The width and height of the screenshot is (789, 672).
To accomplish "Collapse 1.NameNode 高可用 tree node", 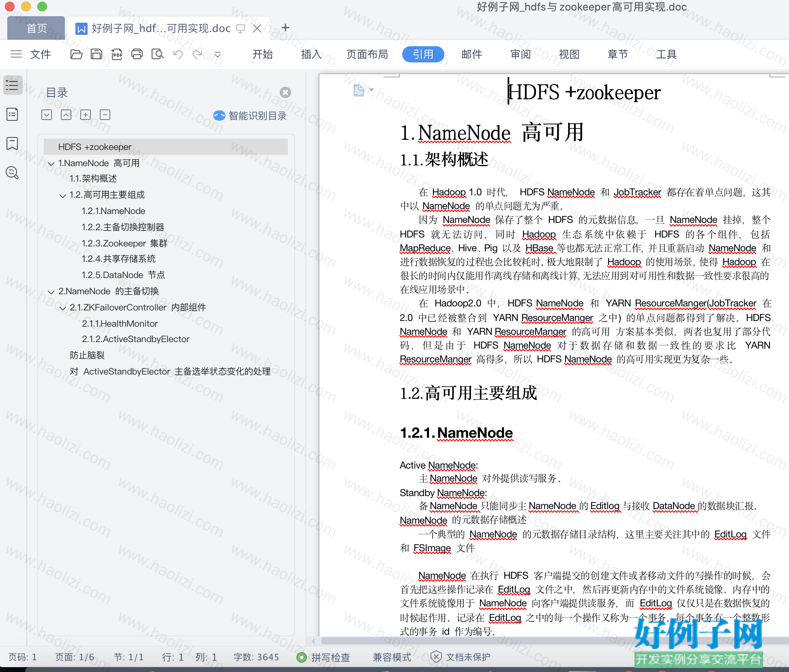I will coord(51,163).
